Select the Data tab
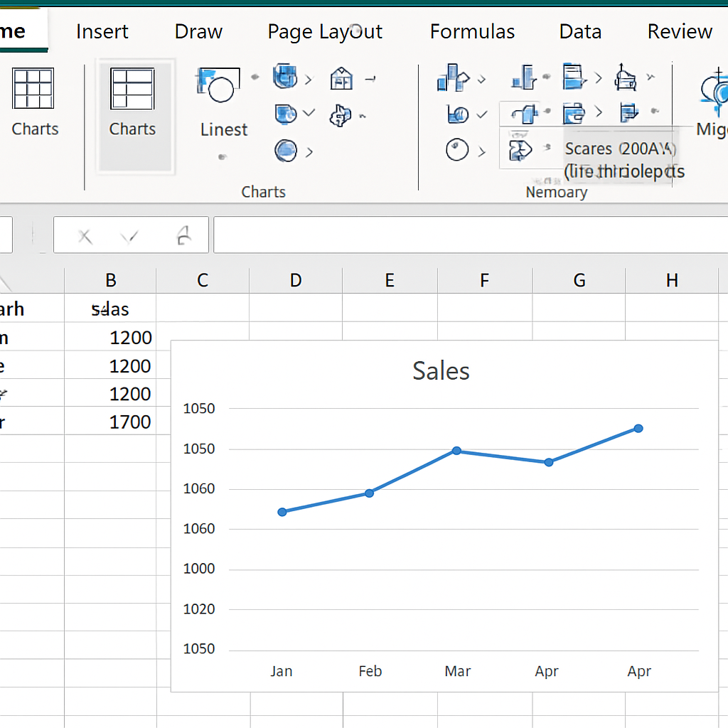Image resolution: width=728 pixels, height=728 pixels. 580,31
